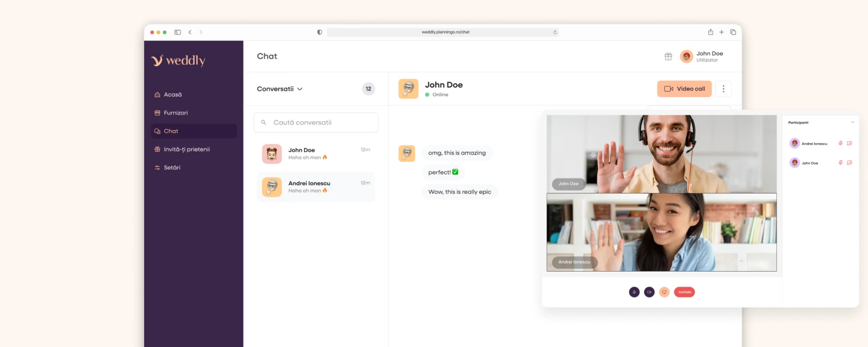
Task: Open a new browser tab with plus icon
Action: click(722, 32)
